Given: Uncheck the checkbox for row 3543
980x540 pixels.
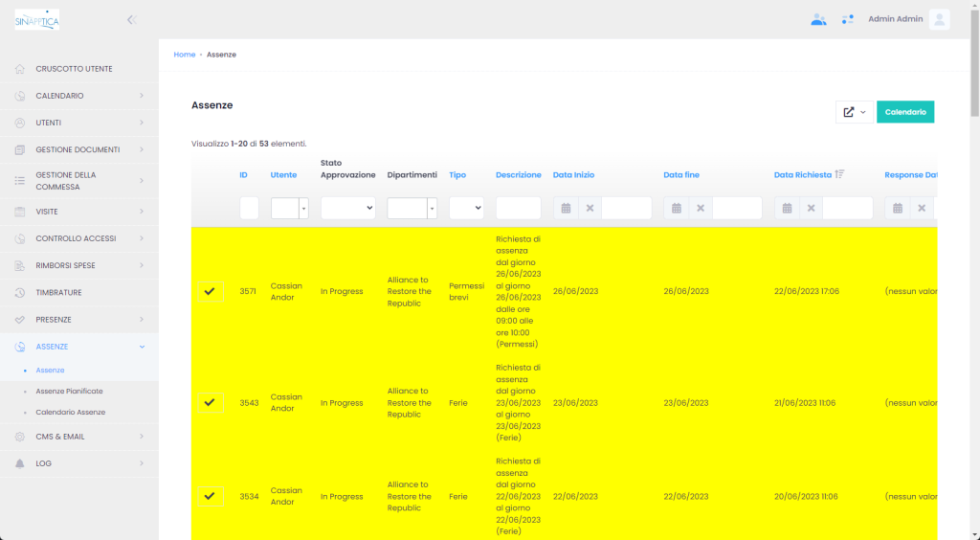Looking at the screenshot, I should (210, 403).
